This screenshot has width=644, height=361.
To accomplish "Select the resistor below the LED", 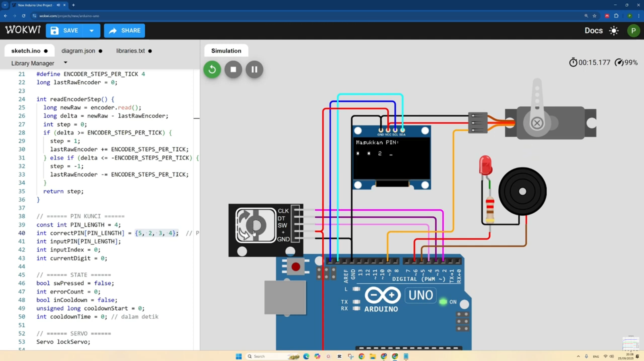I will 490,209.
